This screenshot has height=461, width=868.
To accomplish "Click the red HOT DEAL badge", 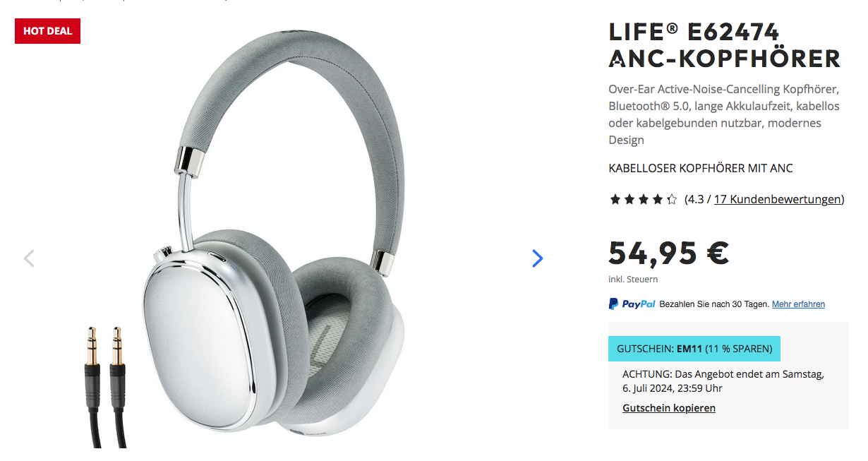I will [47, 31].
